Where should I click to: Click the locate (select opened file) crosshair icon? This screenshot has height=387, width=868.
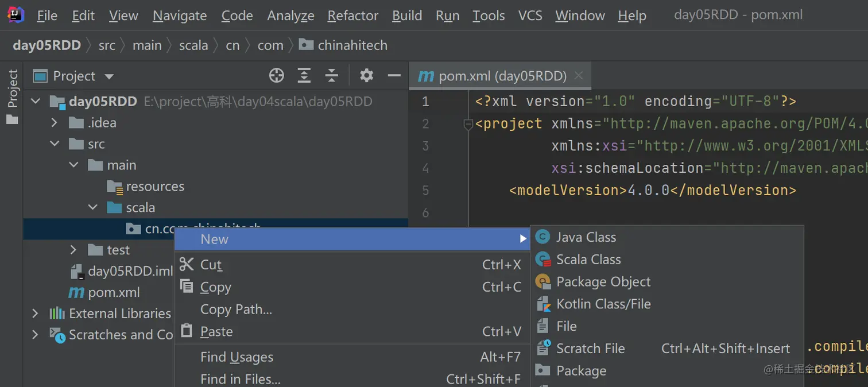[x=277, y=75]
